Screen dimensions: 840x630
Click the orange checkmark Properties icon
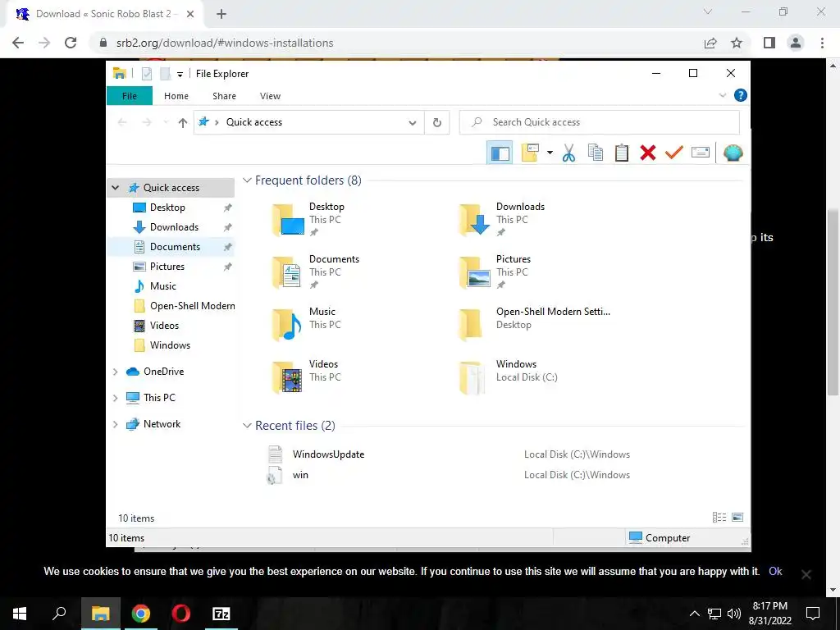[x=674, y=153]
